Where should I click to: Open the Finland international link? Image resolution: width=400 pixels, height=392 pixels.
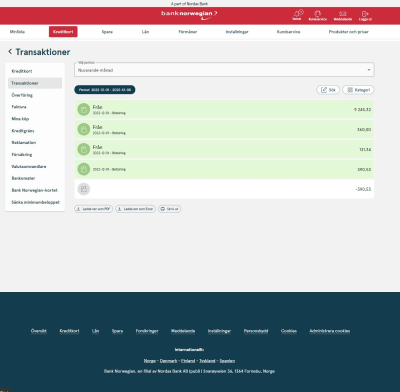coord(188,361)
